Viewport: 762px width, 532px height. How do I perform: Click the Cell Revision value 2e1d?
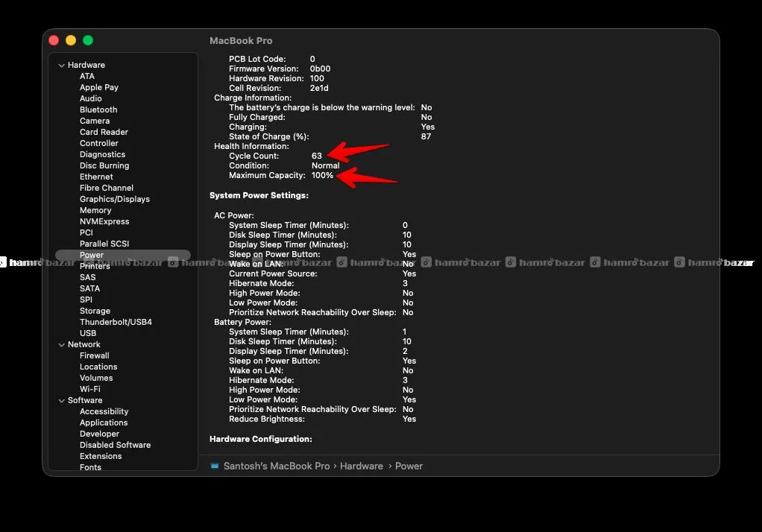[x=319, y=88]
